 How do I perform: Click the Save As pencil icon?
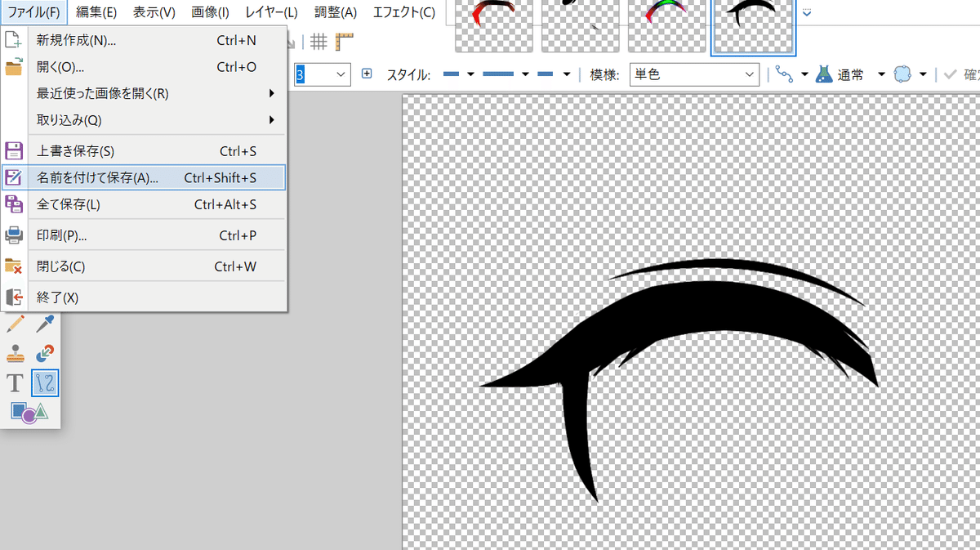[x=14, y=177]
